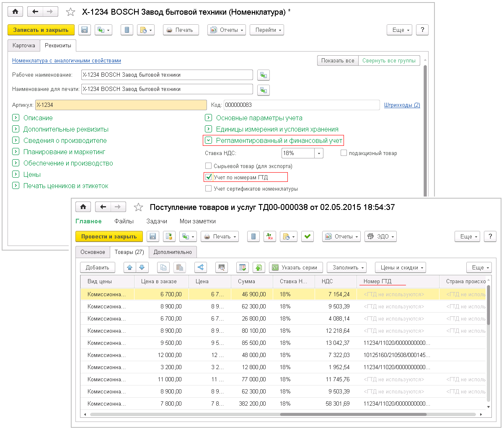This screenshot has width=504, height=432.
Task: Open Задачи section
Action: 157,221
